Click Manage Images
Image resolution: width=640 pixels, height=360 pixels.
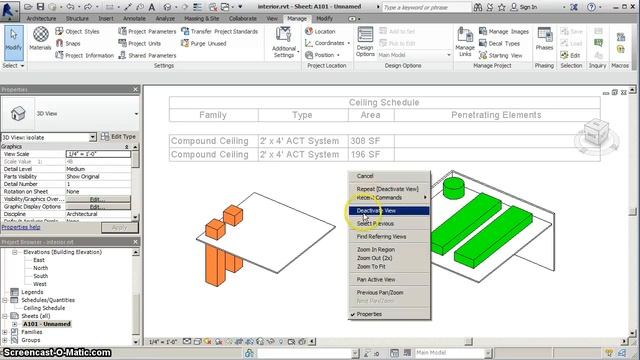click(504, 31)
